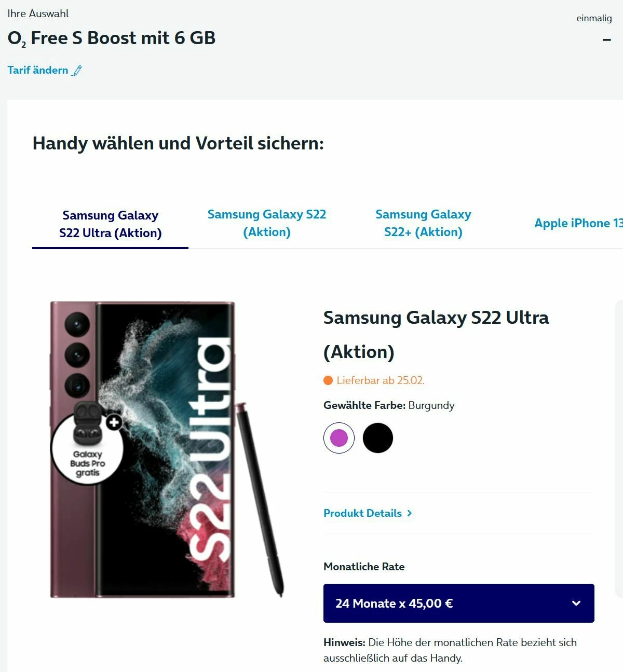
Task: Open the 24 Monate x 45,00 € dropdown
Action: (x=459, y=603)
